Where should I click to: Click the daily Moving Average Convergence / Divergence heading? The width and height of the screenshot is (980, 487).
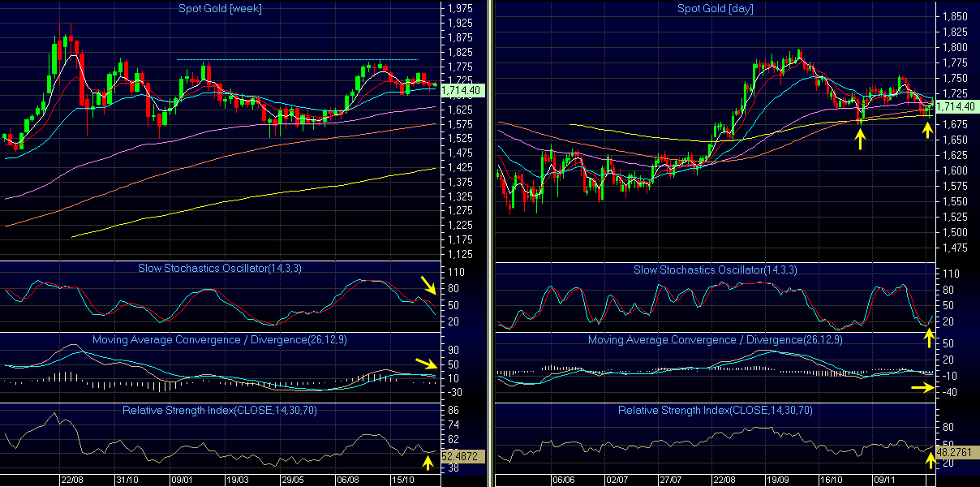click(715, 339)
